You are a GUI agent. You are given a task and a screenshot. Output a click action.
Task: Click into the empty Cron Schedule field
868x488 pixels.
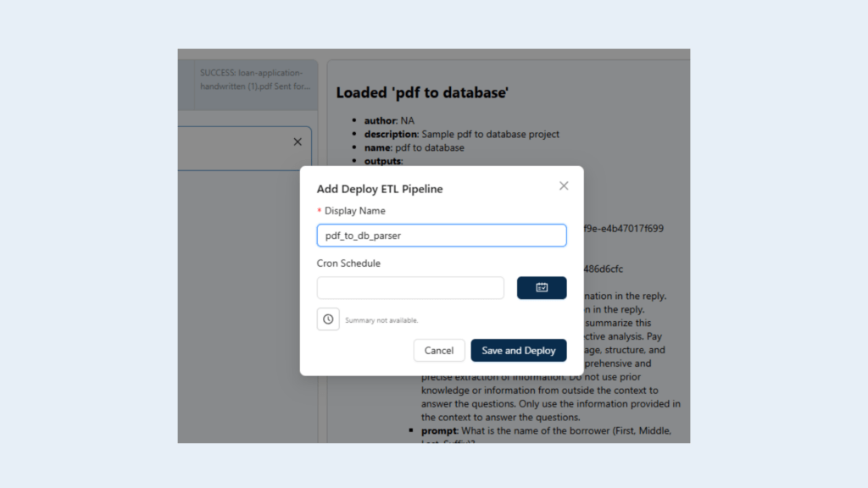(410, 288)
